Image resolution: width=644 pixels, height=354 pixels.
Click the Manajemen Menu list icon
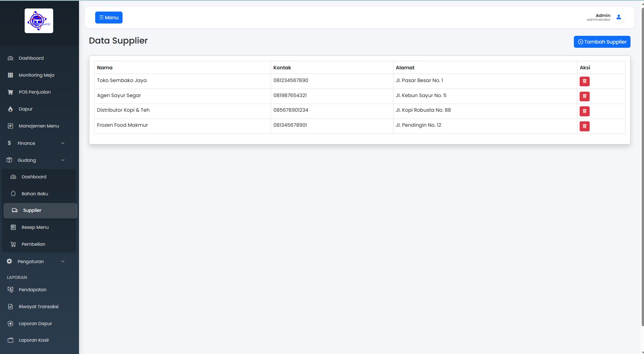10,126
